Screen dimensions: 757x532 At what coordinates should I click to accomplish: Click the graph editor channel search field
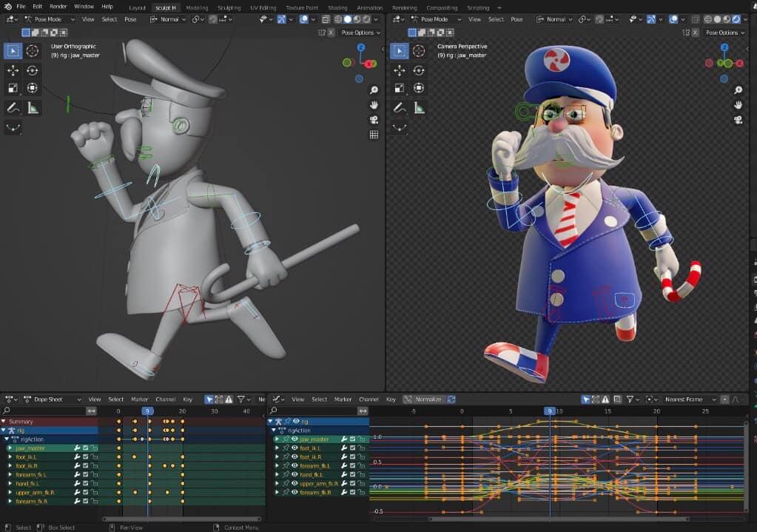point(314,411)
